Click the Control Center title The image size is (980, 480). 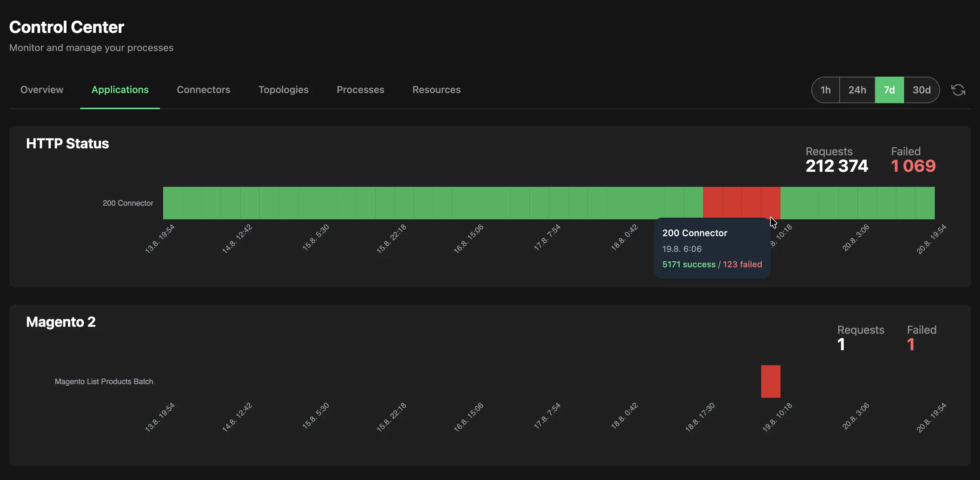(66, 27)
